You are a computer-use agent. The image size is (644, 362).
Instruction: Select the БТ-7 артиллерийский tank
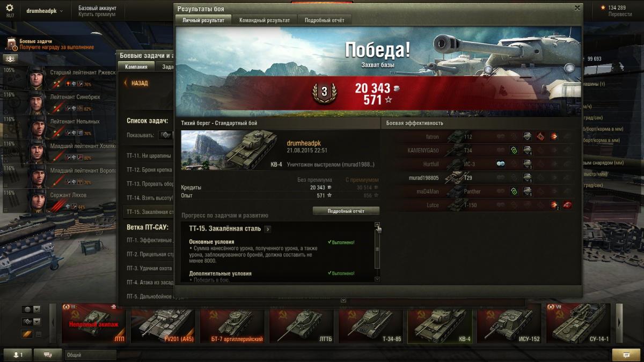pyautogui.click(x=233, y=323)
